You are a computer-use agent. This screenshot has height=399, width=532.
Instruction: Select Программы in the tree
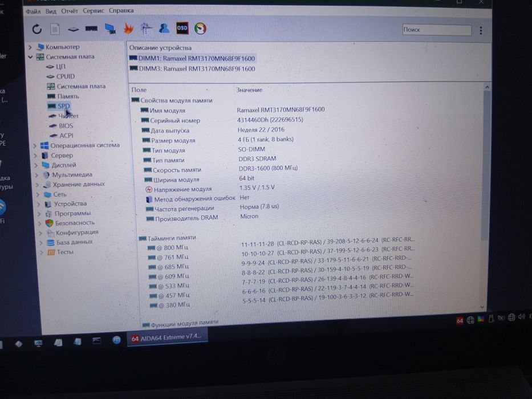coord(68,213)
